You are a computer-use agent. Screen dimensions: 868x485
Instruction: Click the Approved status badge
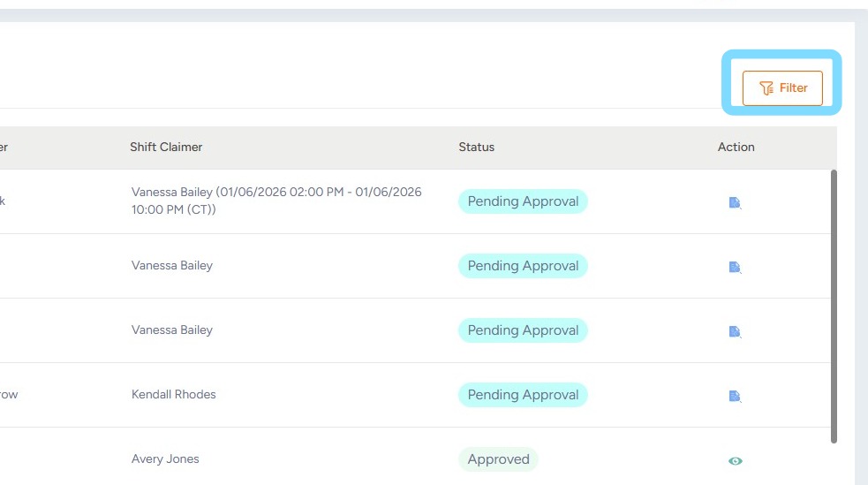tap(498, 459)
